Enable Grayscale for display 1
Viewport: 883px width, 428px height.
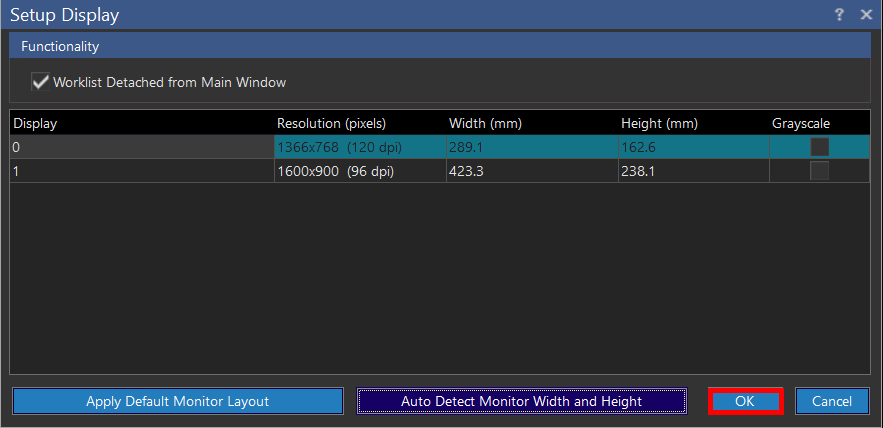(x=819, y=171)
